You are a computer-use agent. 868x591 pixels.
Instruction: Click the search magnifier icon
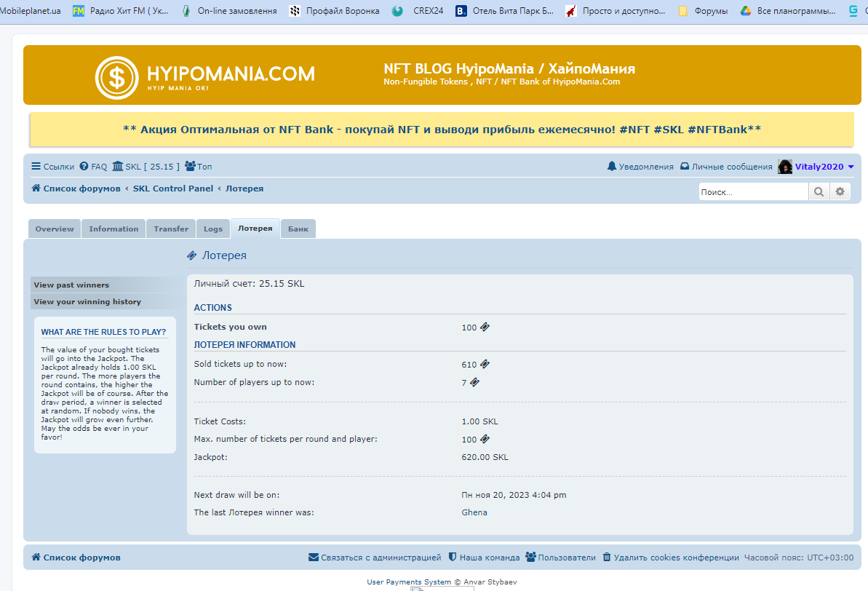[819, 191]
